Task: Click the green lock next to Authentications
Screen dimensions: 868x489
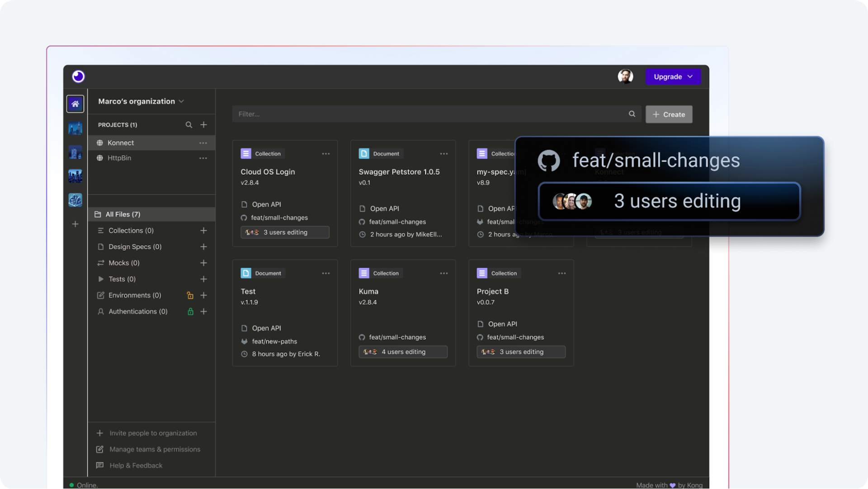Action: click(x=190, y=312)
